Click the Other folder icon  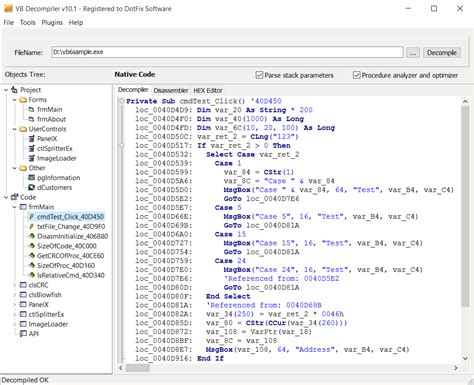click(23, 168)
